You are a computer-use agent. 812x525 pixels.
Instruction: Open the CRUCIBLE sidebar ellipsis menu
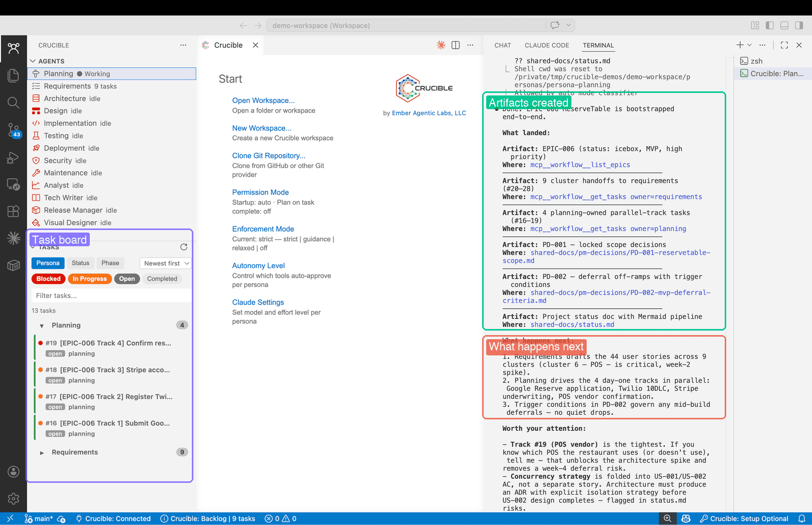pos(183,45)
